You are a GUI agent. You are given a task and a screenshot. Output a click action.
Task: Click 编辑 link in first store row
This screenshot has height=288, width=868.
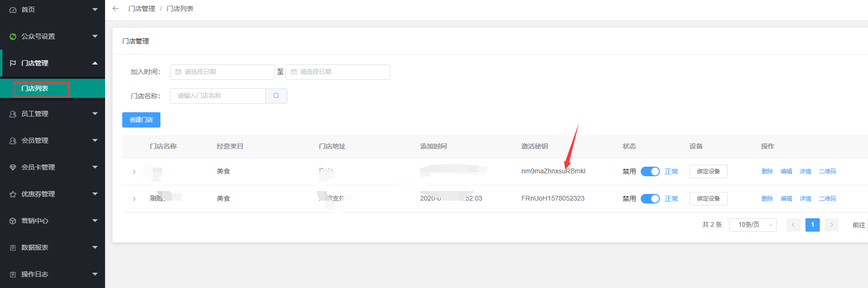point(786,171)
